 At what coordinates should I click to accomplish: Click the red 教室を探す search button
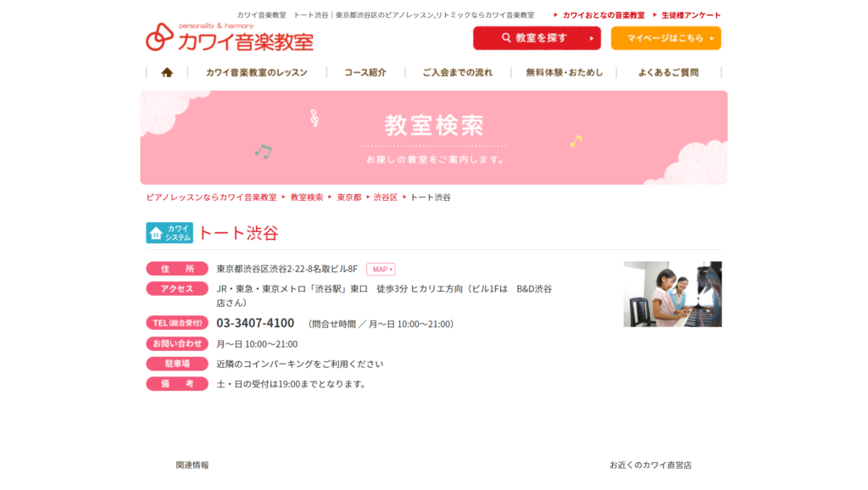click(537, 38)
